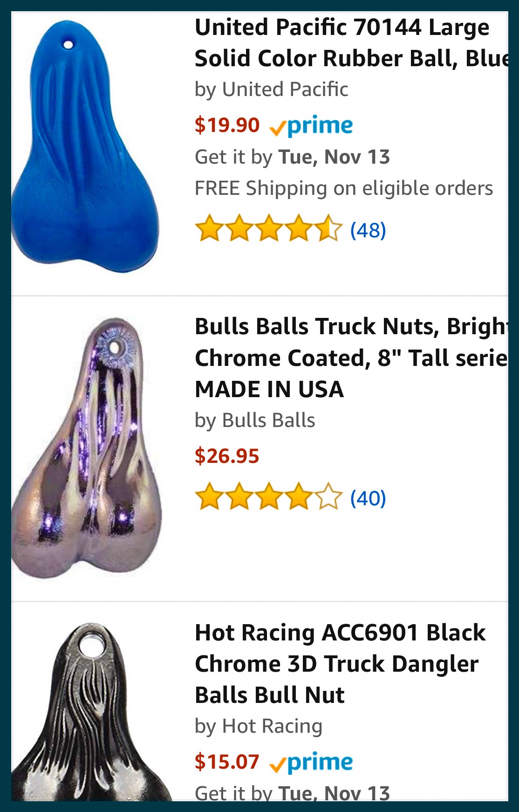Click the Prime badge beside $19.90
This screenshot has width=519, height=812.
(x=311, y=126)
